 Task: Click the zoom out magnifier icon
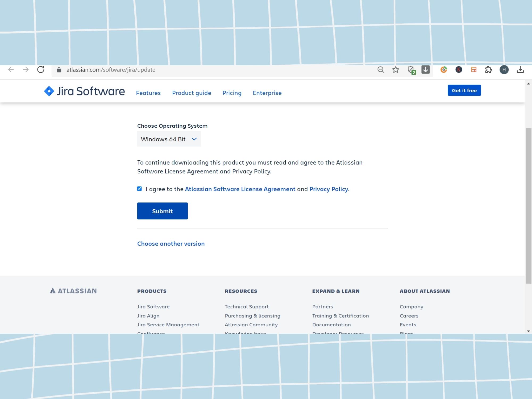381,70
